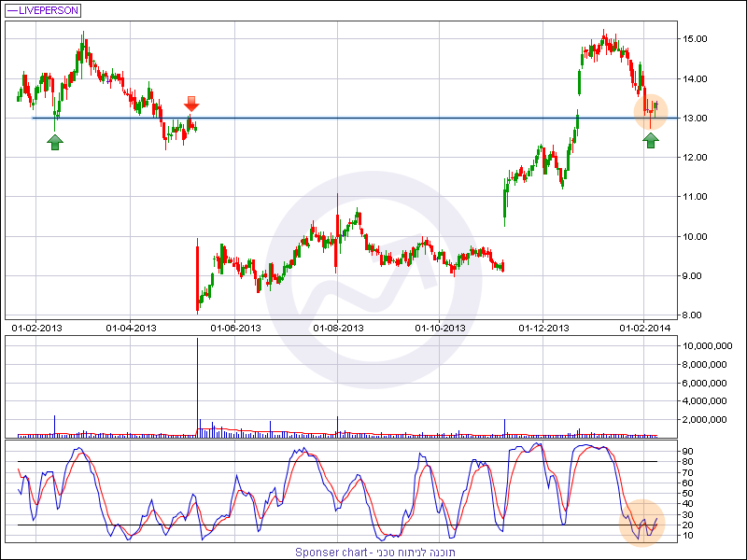Viewport: 747px width, 560px height.
Task: Click the tallest volume spike bar
Action: click(x=197, y=387)
